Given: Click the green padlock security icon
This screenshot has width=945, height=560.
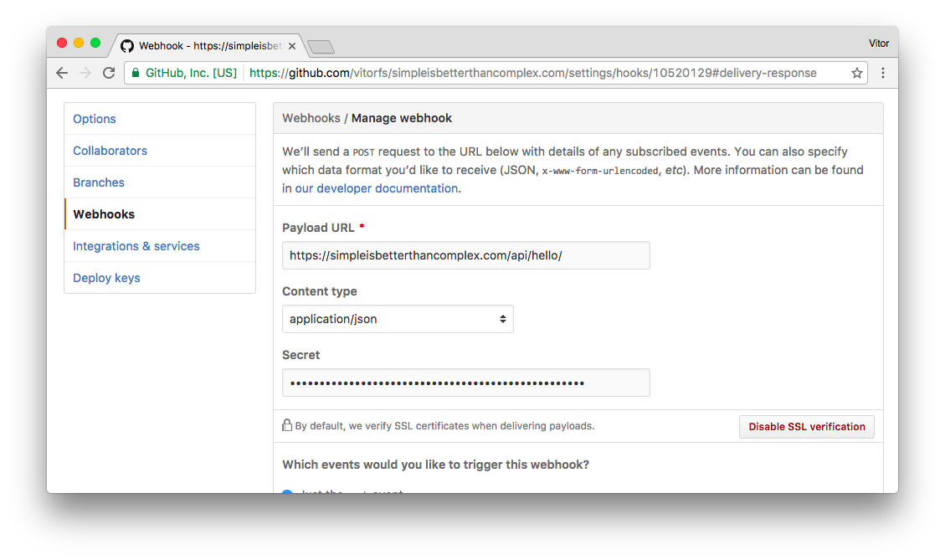Looking at the screenshot, I should [136, 73].
